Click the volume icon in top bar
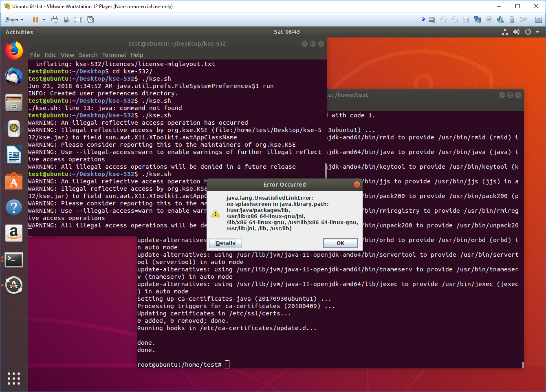Screen dimensions: 546x392 pyautogui.click(x=516, y=32)
